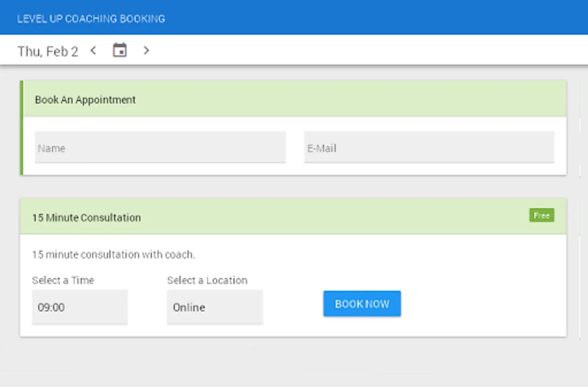Viewport: 588px width, 387px height.
Task: Select the Book An Appointment header
Action: (x=85, y=100)
